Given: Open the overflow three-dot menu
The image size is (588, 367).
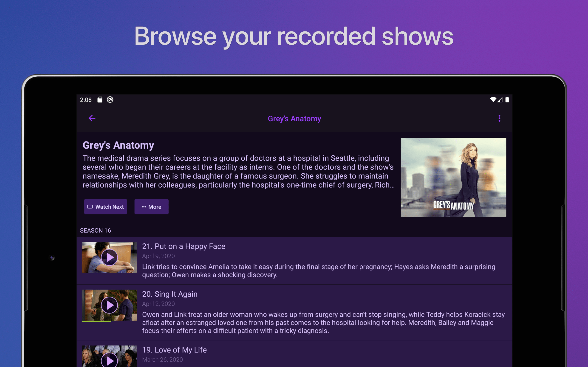Looking at the screenshot, I should click(499, 118).
